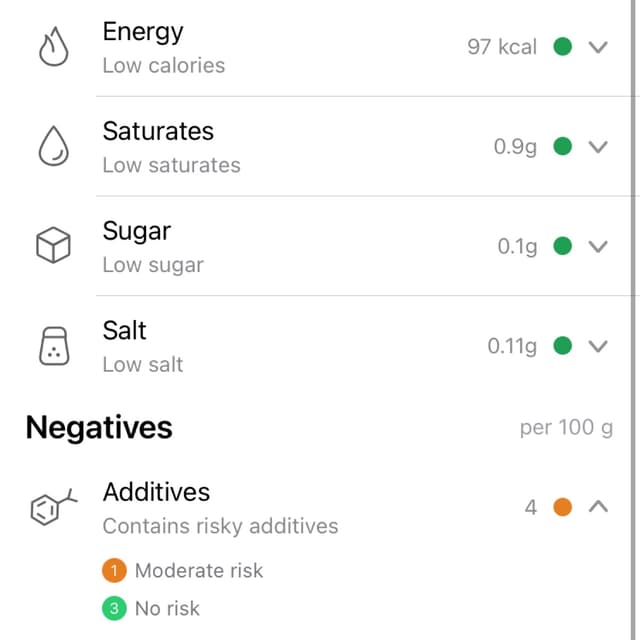This screenshot has width=640, height=640.
Task: Tap the orange Moderate risk badge
Action: click(114, 570)
